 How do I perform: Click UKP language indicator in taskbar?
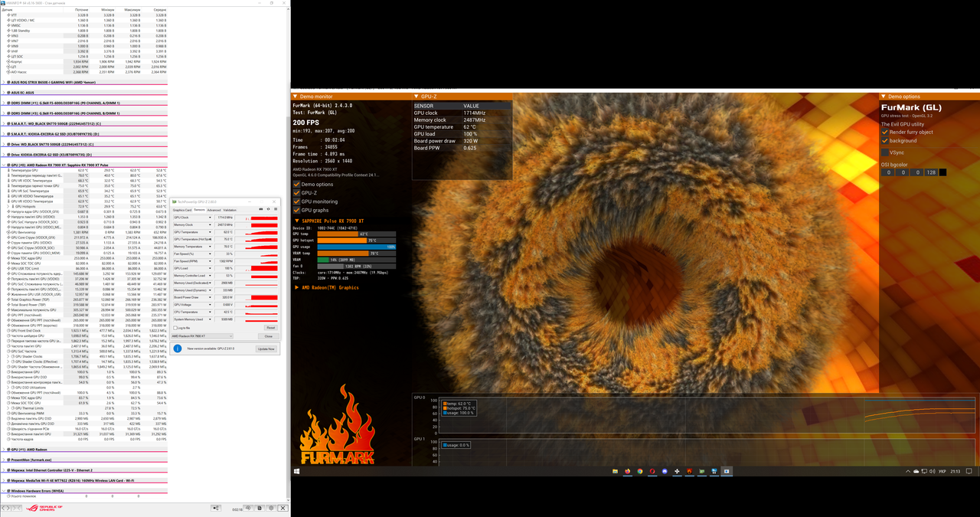coord(942,471)
